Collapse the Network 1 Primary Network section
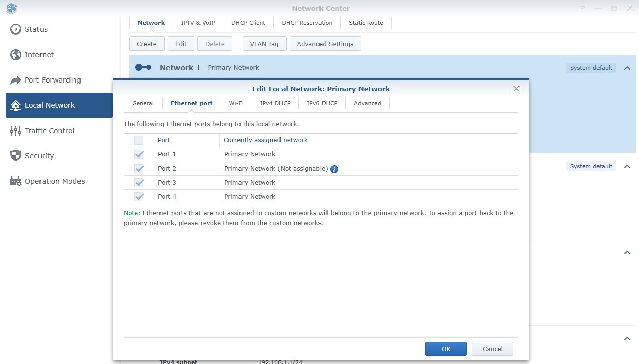 (627, 68)
